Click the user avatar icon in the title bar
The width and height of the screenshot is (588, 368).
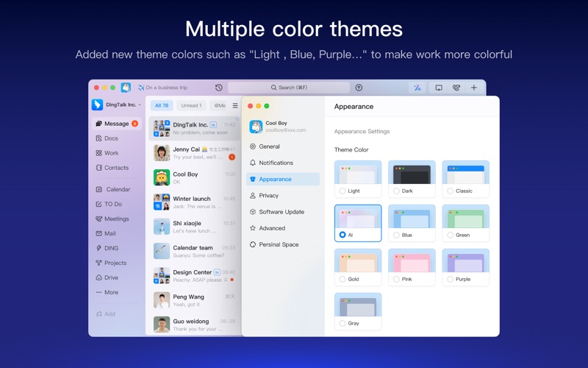click(x=126, y=88)
